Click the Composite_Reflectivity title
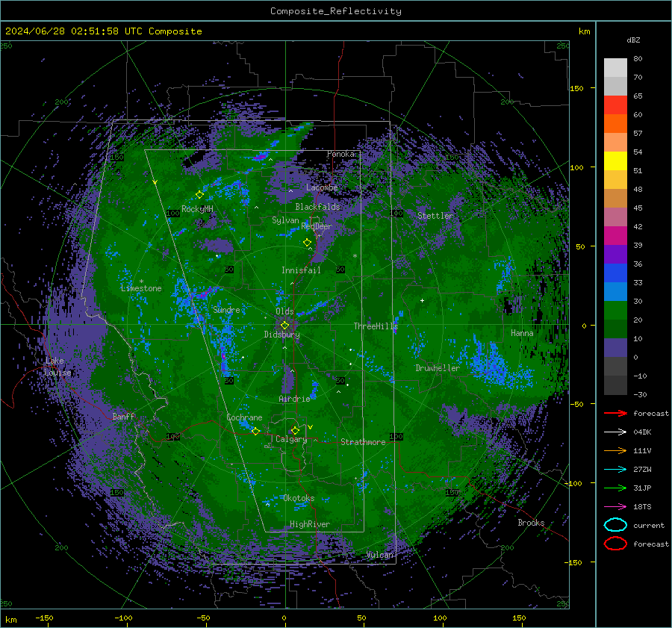The height and width of the screenshot is (628, 672). tap(336, 11)
